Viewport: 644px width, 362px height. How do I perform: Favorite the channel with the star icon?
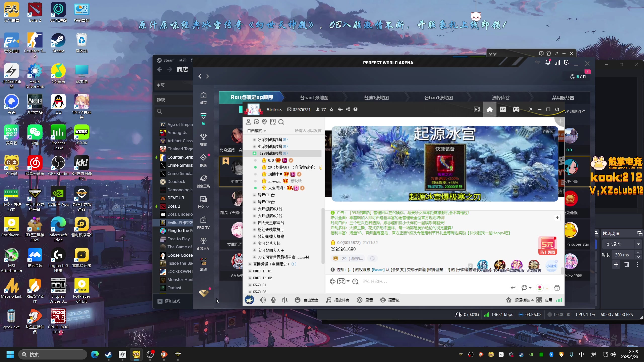click(331, 109)
